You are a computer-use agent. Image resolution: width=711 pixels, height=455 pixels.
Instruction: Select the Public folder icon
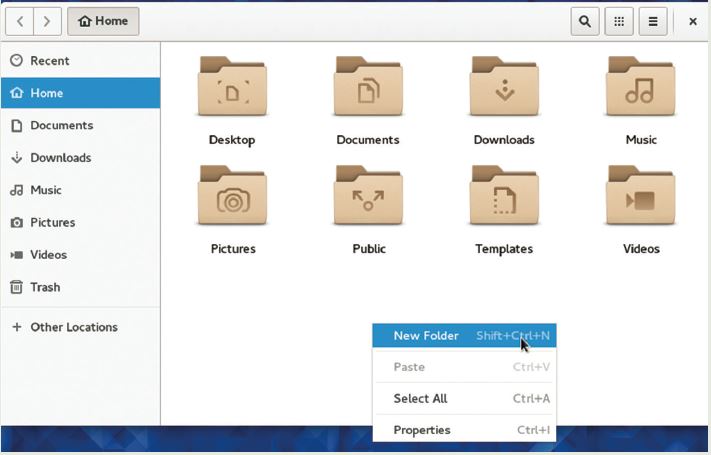tap(368, 196)
